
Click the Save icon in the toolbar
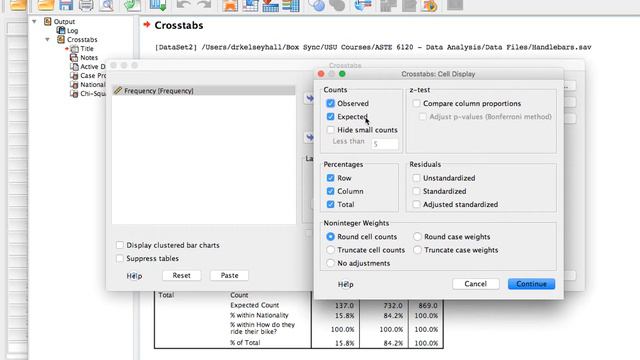pyautogui.click(x=66, y=5)
